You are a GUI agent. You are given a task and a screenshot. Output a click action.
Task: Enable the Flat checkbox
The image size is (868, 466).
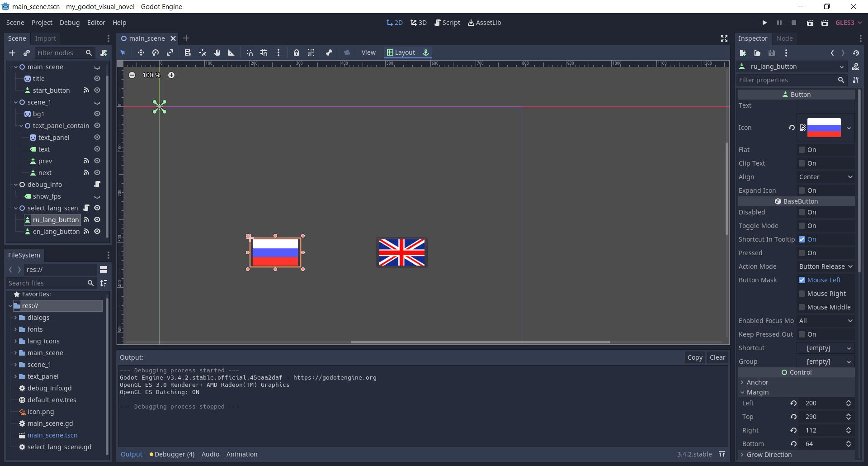pyautogui.click(x=802, y=150)
